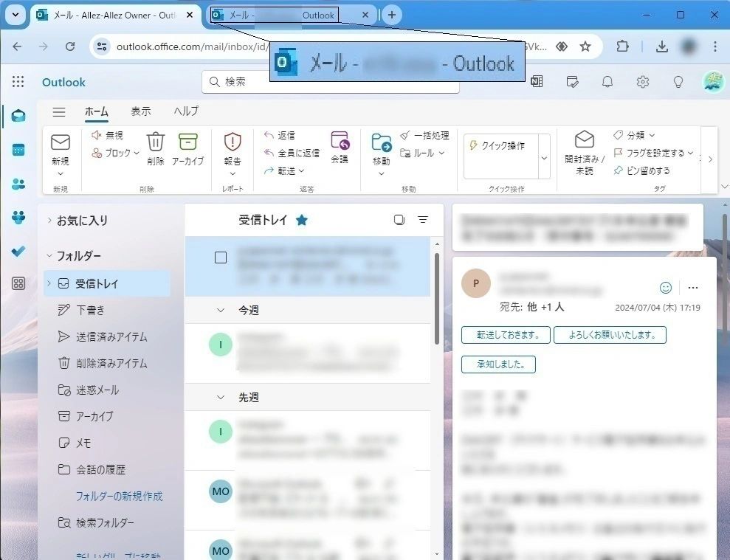Collapse the フォルダー section
This screenshot has height=560, width=730.
(x=49, y=256)
